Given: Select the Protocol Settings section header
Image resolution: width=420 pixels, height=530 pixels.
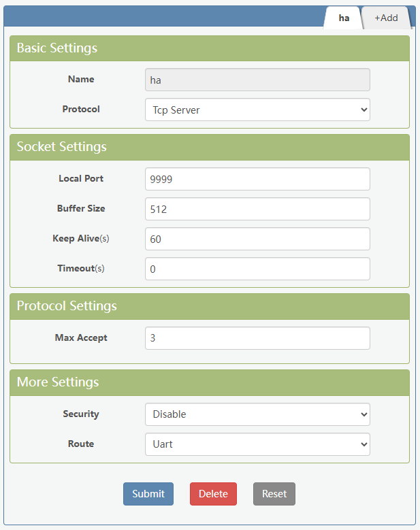Looking at the screenshot, I should 209,306.
